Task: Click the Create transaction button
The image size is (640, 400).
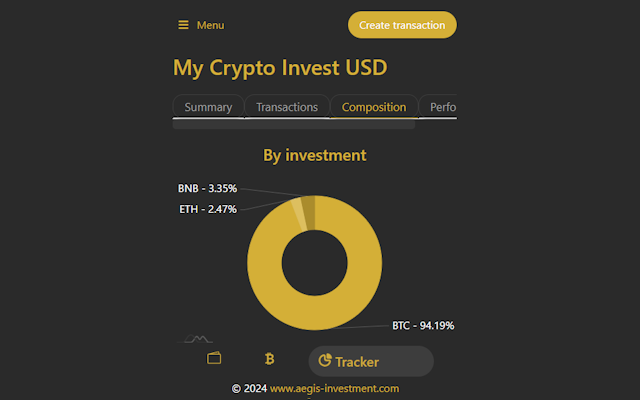Action: point(402,25)
